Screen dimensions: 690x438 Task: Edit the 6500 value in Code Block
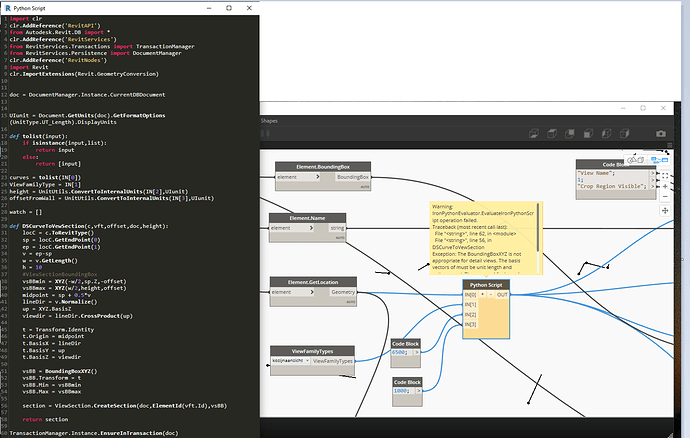pyautogui.click(x=400, y=352)
